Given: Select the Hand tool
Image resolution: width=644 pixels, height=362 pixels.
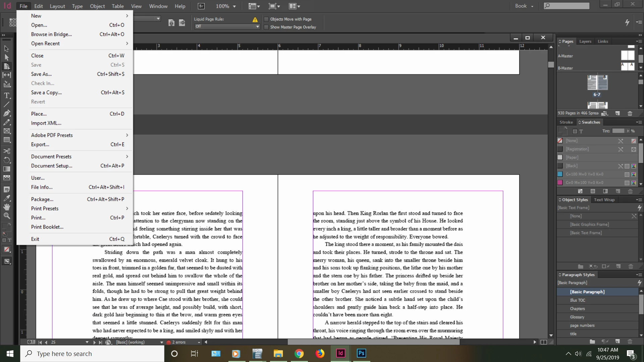Looking at the screenshot, I should tap(7, 207).
